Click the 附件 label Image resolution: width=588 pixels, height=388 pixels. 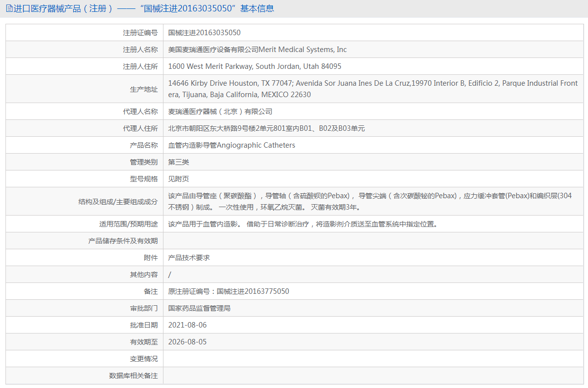tap(151, 258)
